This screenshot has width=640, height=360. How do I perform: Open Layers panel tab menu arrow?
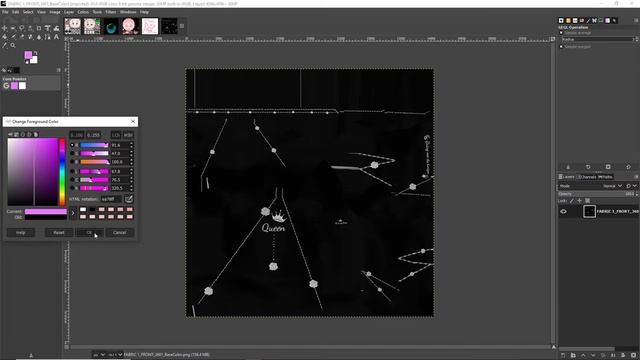pos(636,177)
